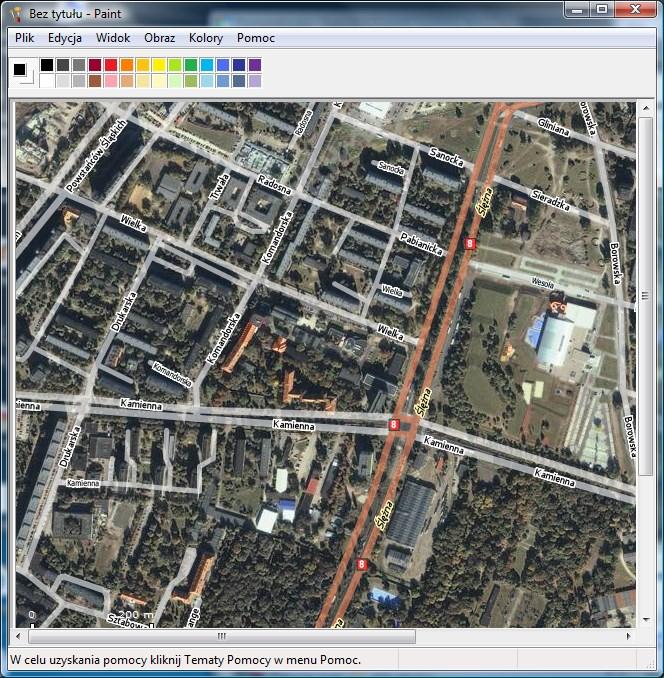This screenshot has height=678, width=664.
Task: Click the tram stop 8 icon near Pabianicka
Action: (x=470, y=243)
